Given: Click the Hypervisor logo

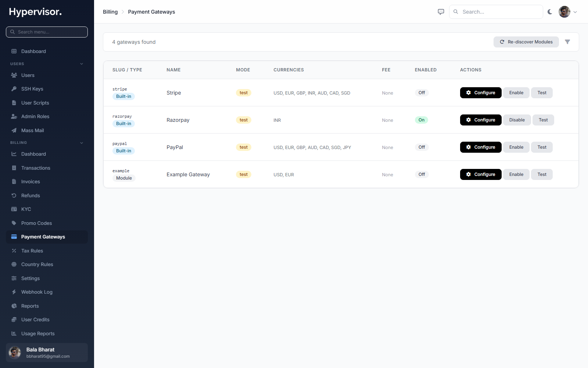Looking at the screenshot, I should pos(35,12).
